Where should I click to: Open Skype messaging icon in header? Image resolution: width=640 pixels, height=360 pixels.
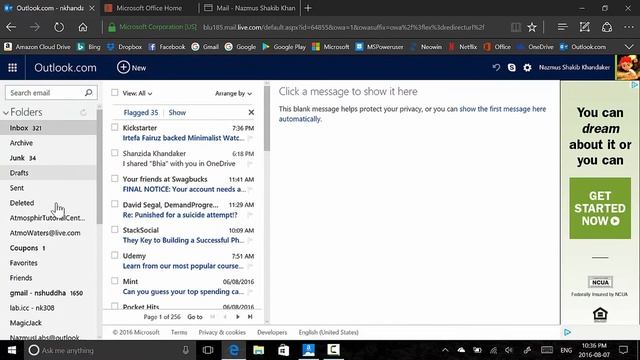click(511, 67)
